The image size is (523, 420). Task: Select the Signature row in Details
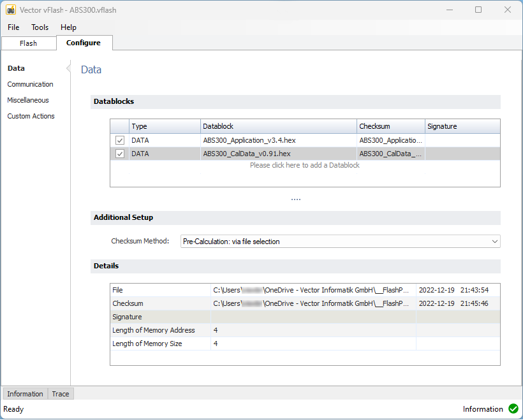pos(305,317)
